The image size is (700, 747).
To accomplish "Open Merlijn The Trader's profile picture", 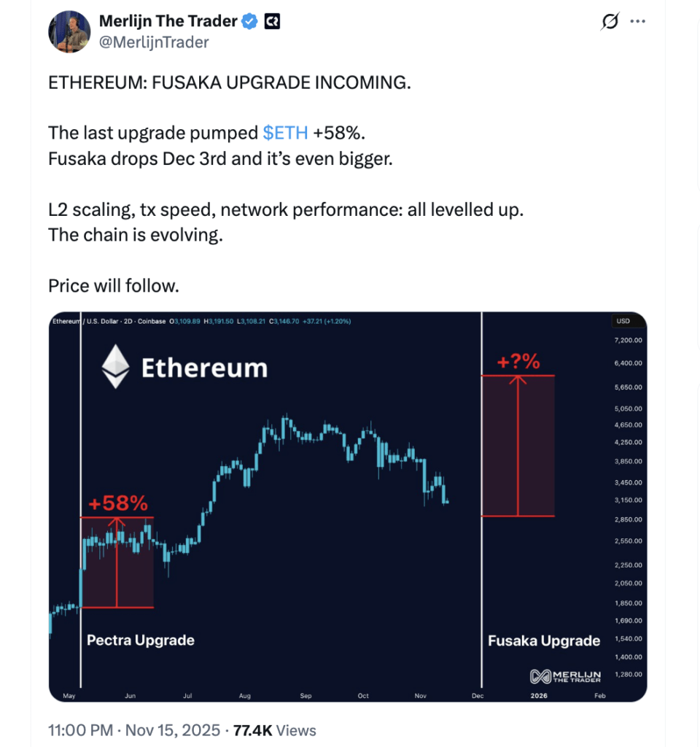I will click(69, 33).
